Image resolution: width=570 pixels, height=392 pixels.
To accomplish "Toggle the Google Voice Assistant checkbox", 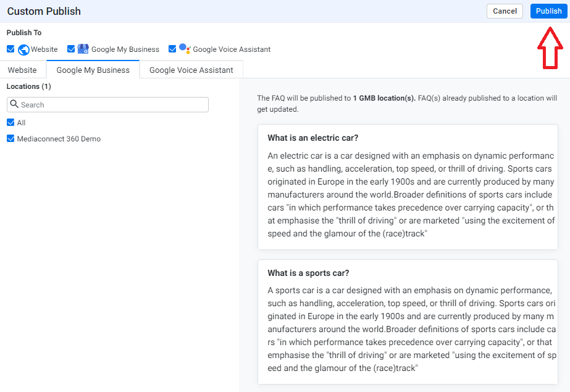I will click(172, 49).
